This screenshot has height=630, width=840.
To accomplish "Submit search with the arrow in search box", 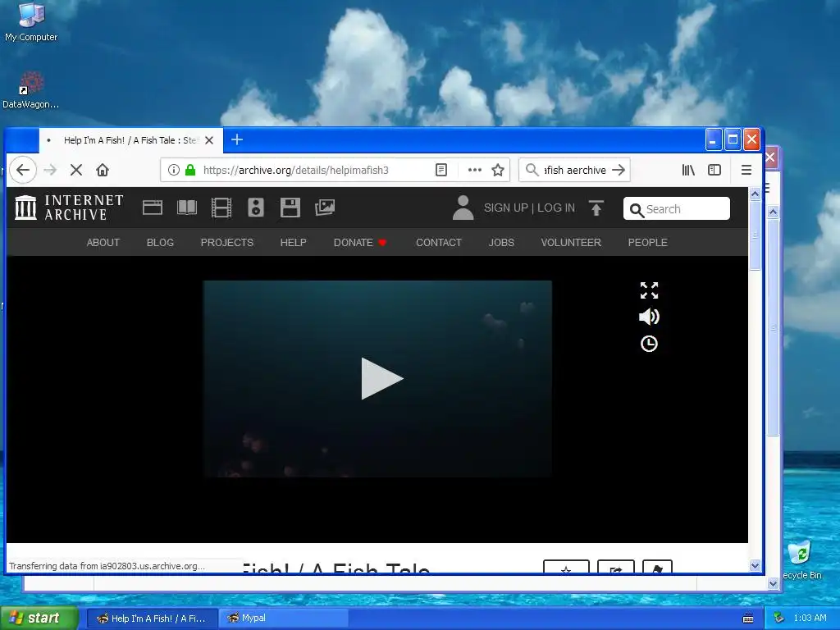I will coord(619,170).
